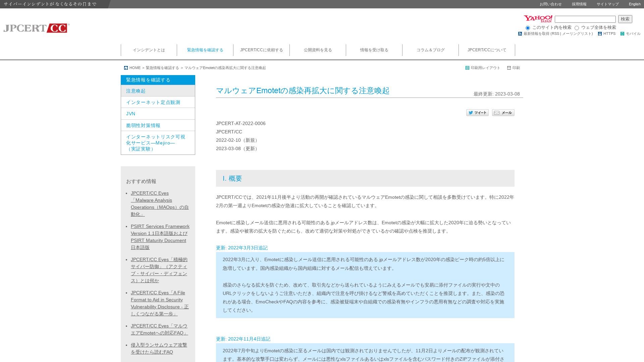Open Malware Analysis Operations (MAOps) article
The image size is (644, 362).
160,204
